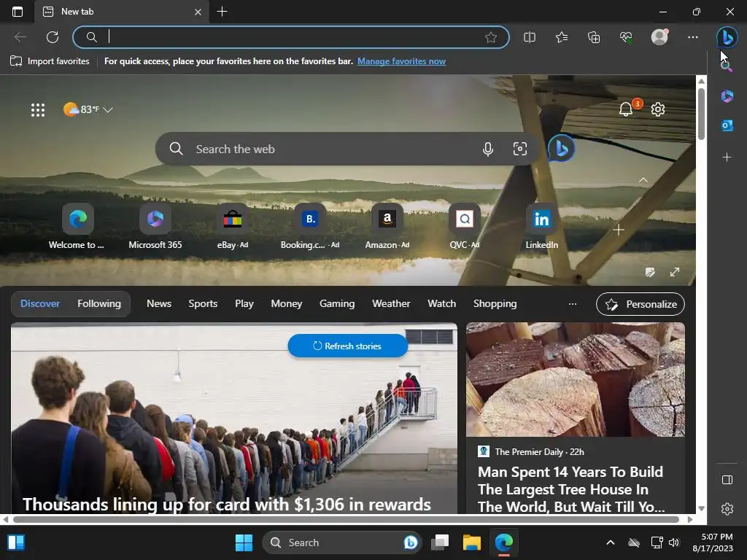This screenshot has width=747, height=560.
Task: Collapse the quick links row chevron
Action: coord(643,181)
